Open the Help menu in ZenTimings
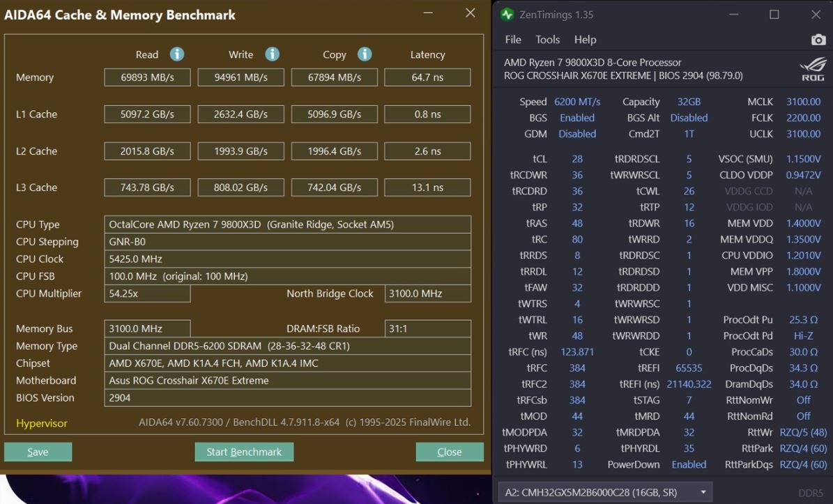Viewport: 833px width, 504px height. [585, 40]
